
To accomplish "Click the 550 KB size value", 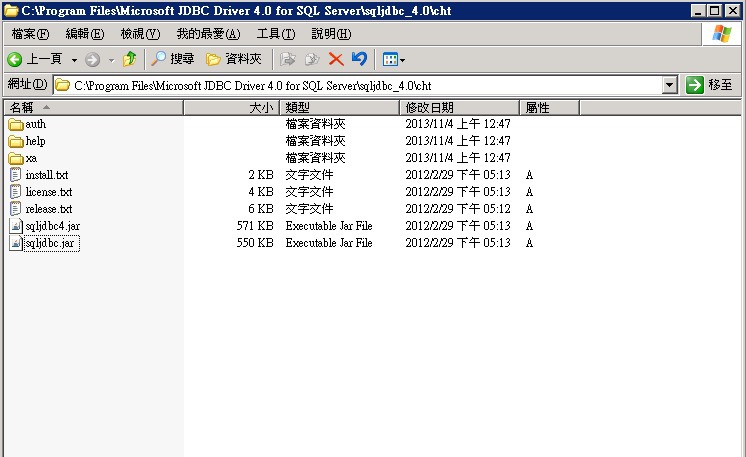I will coord(255,243).
